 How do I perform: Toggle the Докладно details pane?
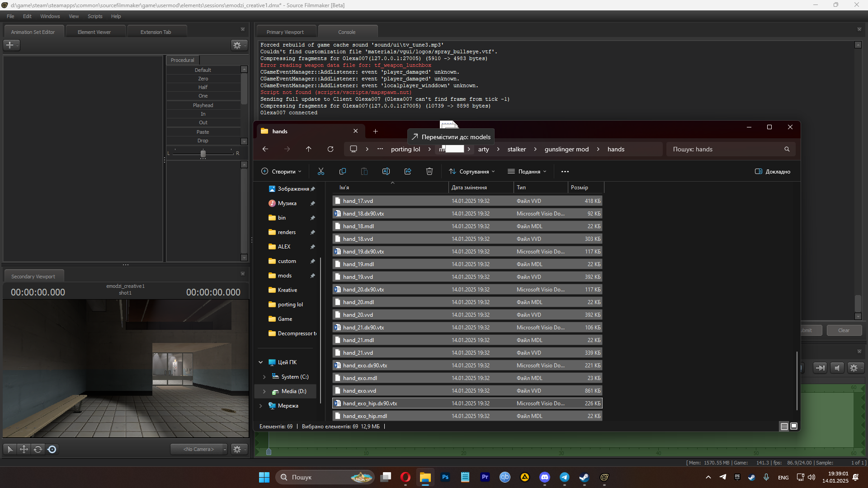[773, 172]
